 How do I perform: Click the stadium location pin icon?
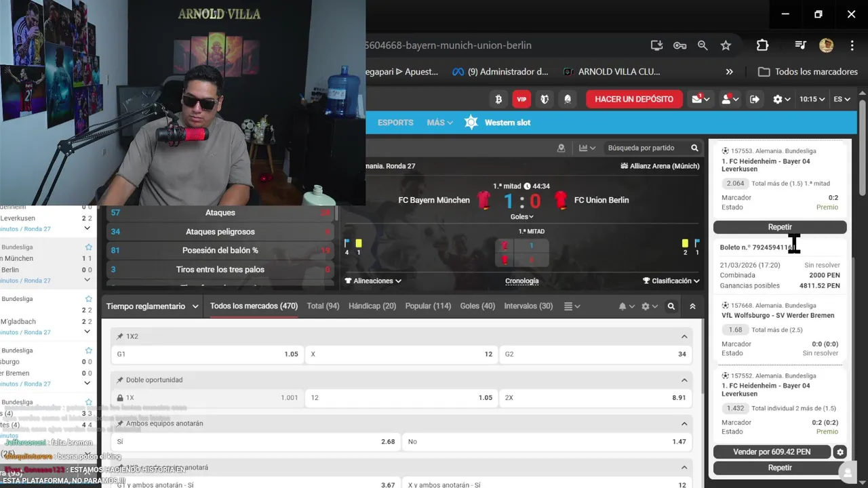tap(561, 148)
